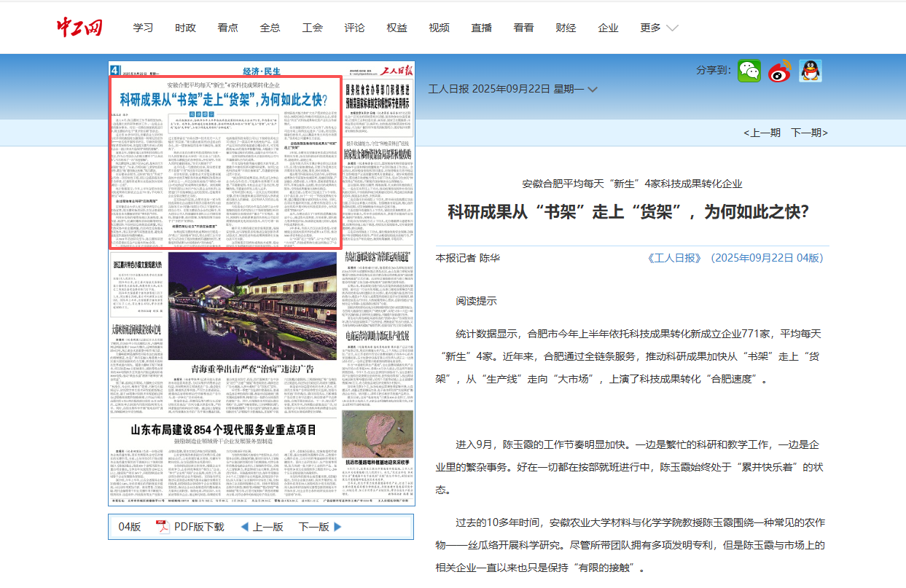Share article to WeChat
This screenshot has width=906, height=588.
click(x=749, y=71)
